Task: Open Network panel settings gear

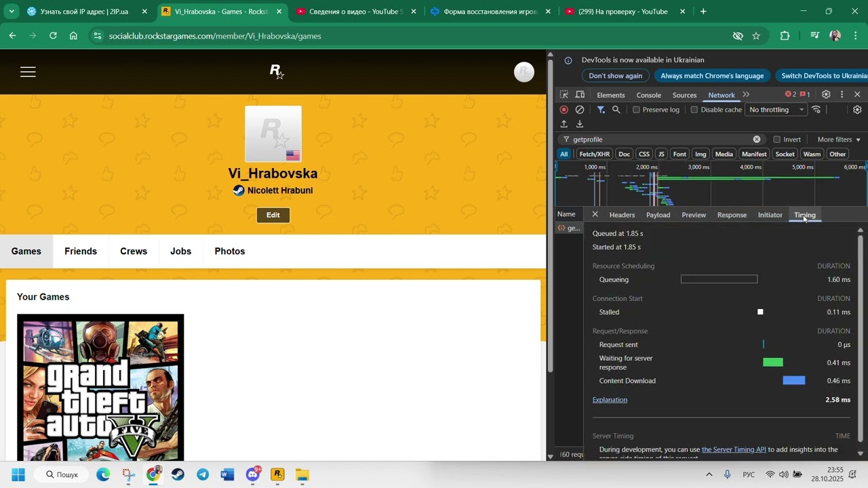Action: coord(857,110)
